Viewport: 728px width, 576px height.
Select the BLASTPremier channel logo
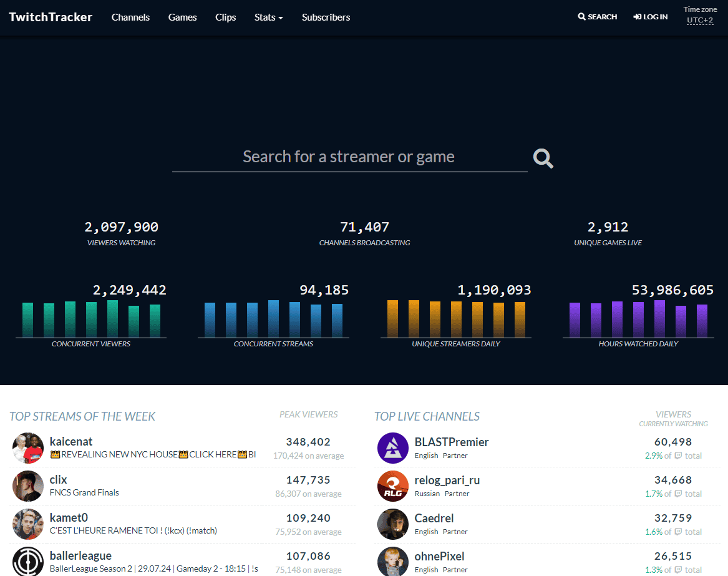coord(392,448)
